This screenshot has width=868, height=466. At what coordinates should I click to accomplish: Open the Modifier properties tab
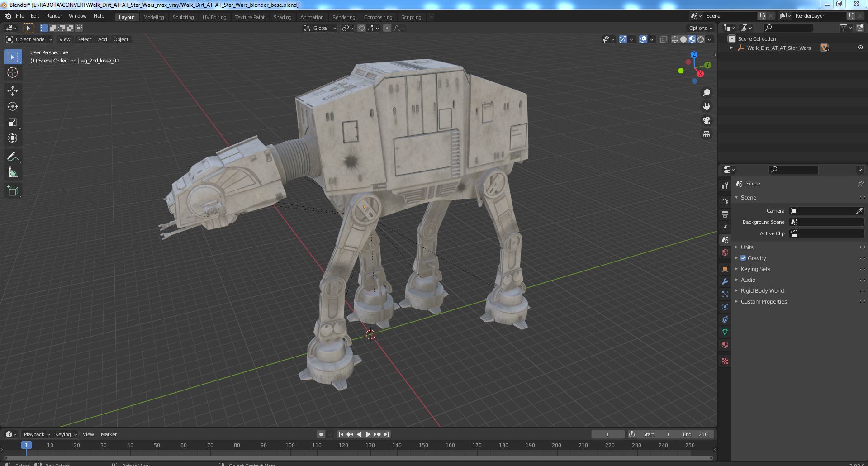[725, 281]
